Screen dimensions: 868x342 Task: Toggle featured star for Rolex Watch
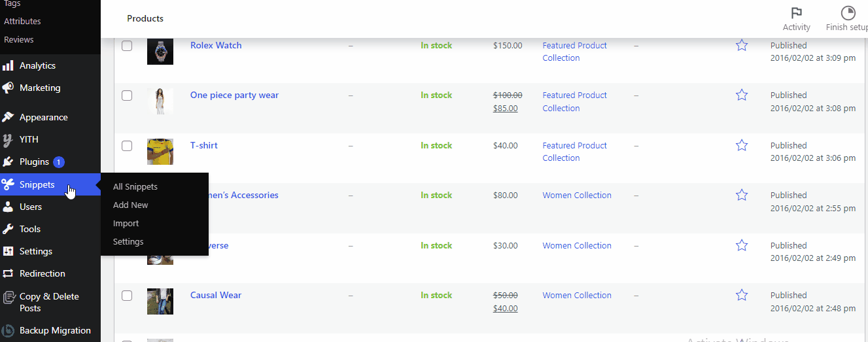(x=741, y=46)
